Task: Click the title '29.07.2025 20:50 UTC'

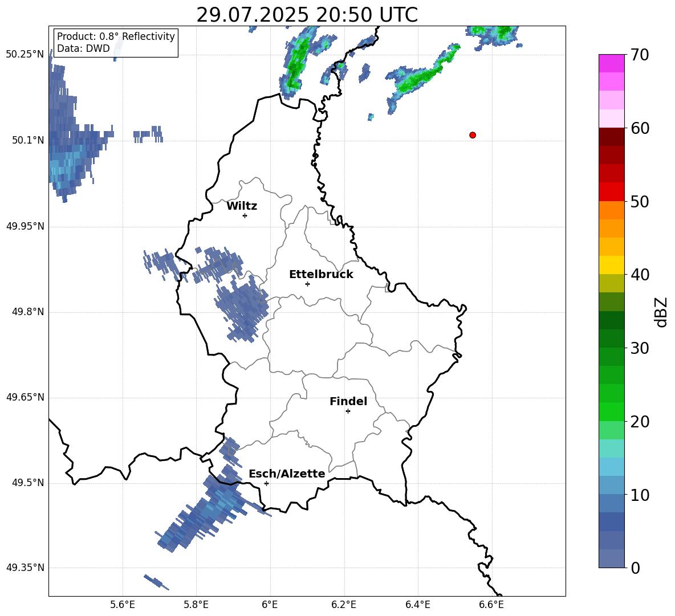Action: tap(307, 15)
